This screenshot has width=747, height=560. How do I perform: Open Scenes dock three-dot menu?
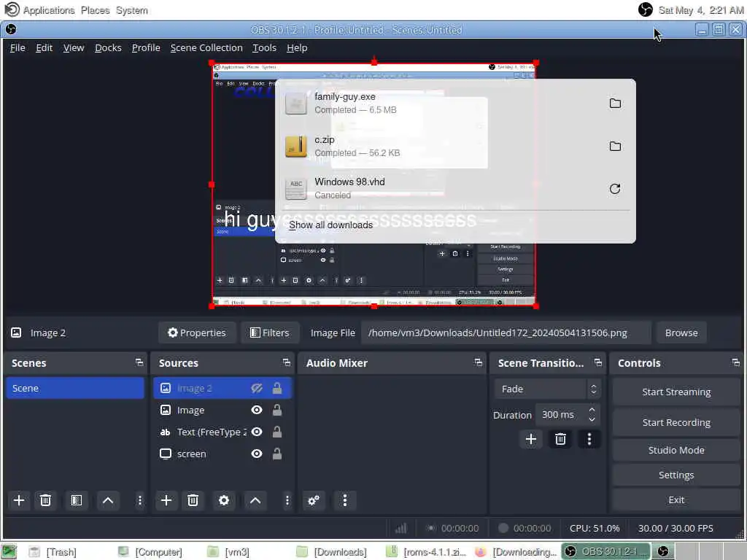coord(139,500)
